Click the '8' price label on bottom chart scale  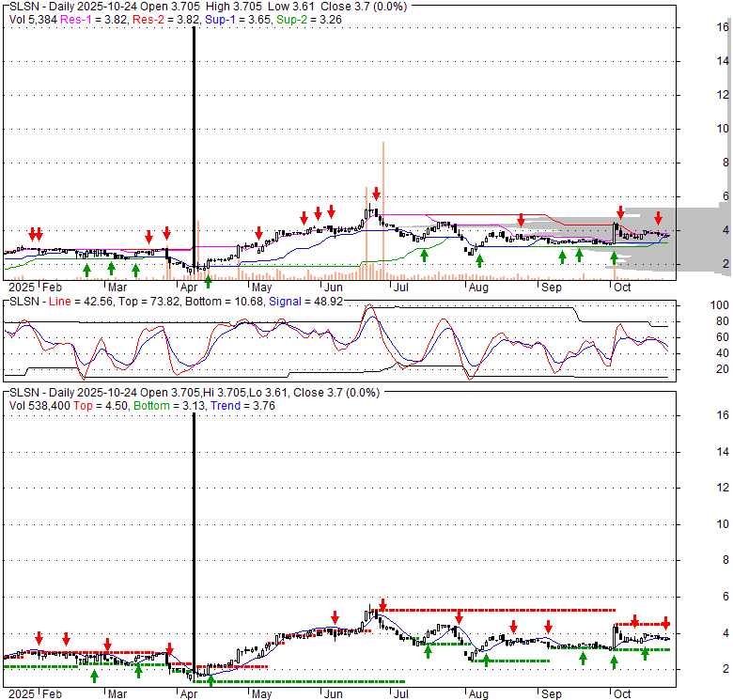725,560
